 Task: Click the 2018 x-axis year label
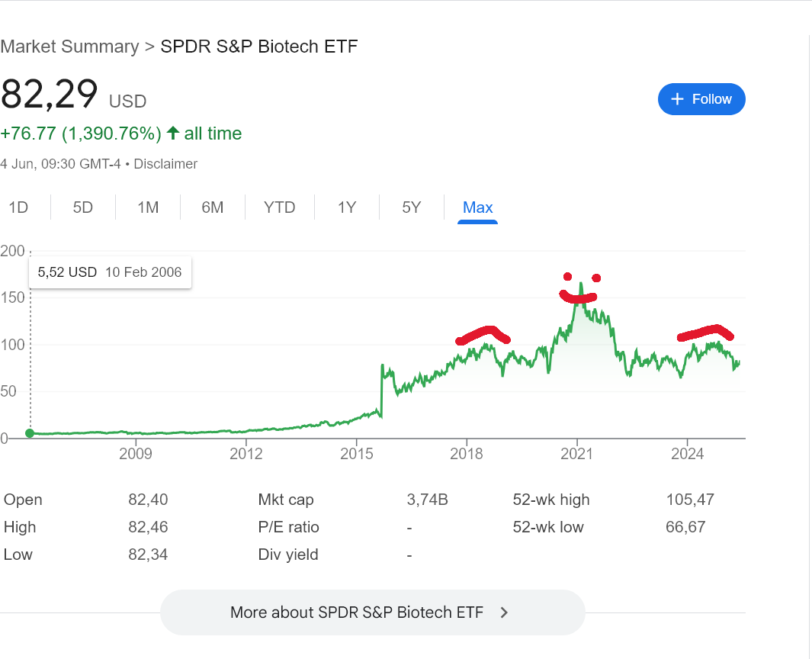pyautogui.click(x=467, y=455)
